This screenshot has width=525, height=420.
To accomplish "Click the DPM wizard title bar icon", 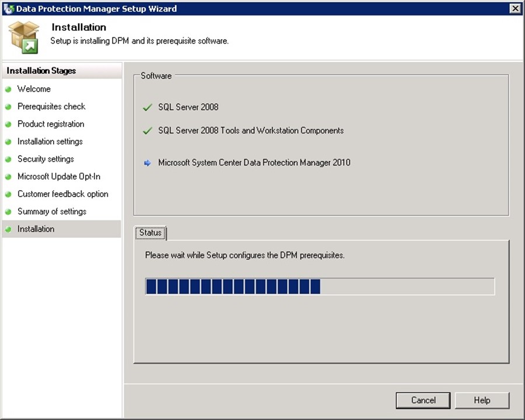I will [x=8, y=9].
